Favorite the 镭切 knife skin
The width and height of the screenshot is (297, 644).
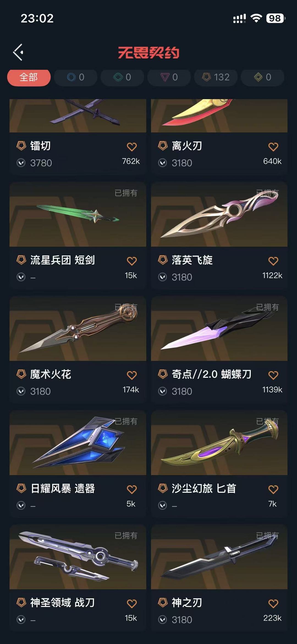tap(132, 147)
